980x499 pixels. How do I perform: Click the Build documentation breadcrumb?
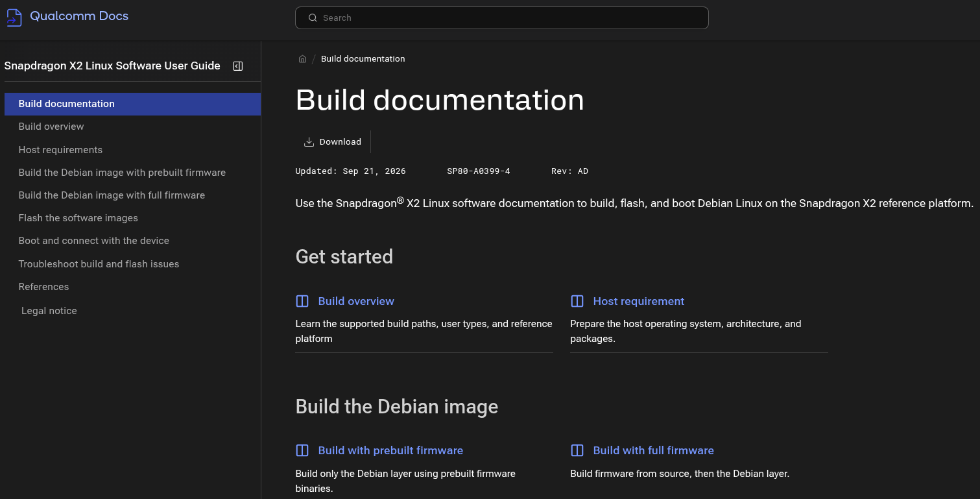point(363,59)
